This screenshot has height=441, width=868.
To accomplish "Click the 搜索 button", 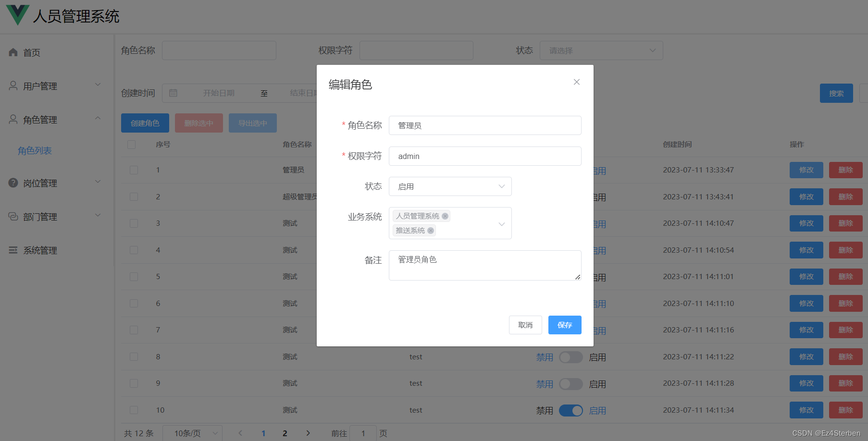I will tap(836, 93).
